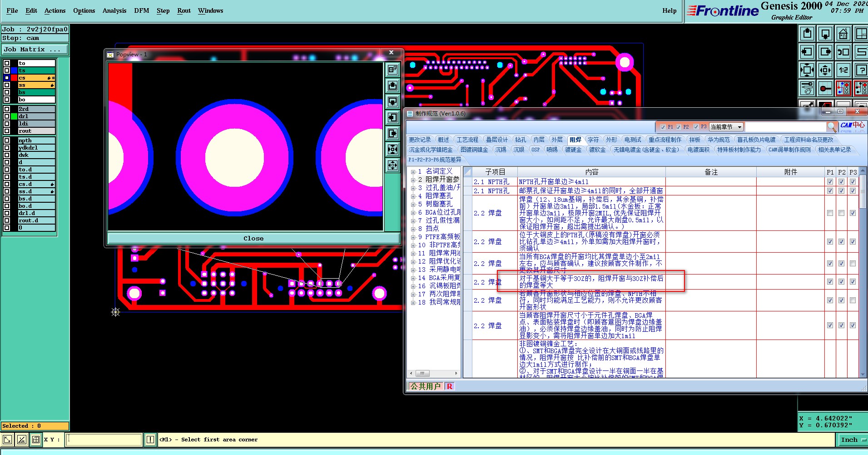Toggle visibility checkbox for layer cs
Screen dimensions: 868x455
tap(7, 78)
